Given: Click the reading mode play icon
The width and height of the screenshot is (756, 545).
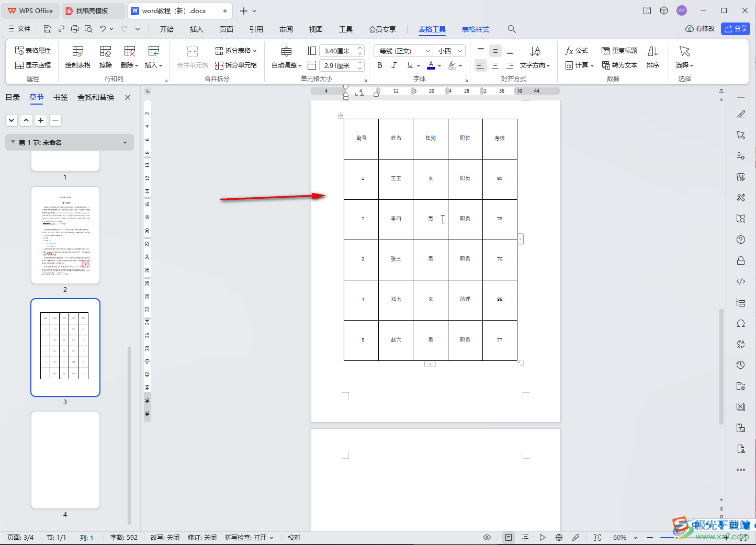Looking at the screenshot, I should [x=543, y=537].
